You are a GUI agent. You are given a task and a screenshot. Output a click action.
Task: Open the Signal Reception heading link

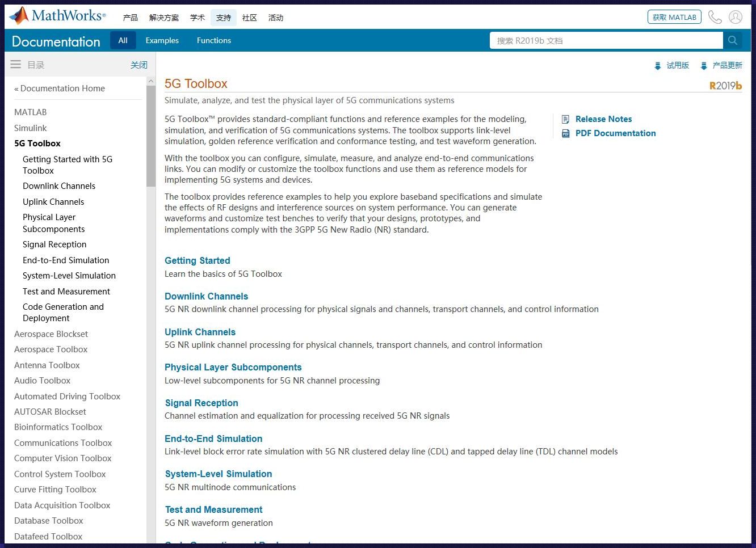tap(201, 403)
